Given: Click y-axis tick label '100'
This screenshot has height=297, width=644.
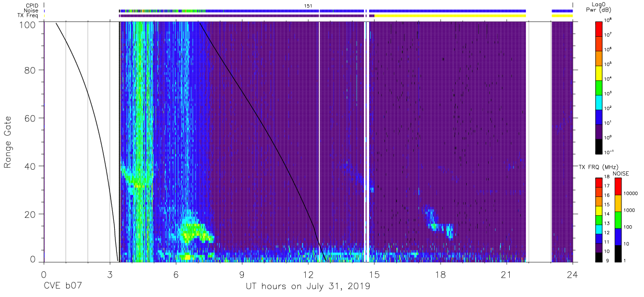Looking at the screenshot, I should point(28,25).
